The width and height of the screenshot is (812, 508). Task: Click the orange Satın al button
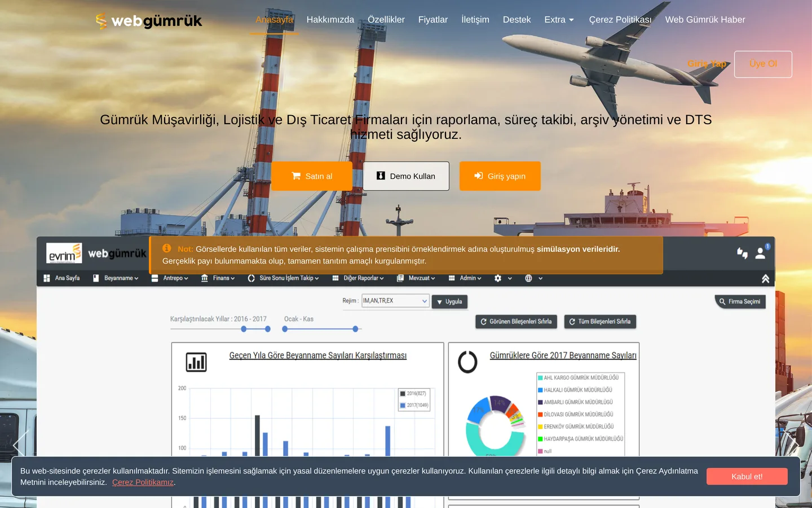pos(312,176)
